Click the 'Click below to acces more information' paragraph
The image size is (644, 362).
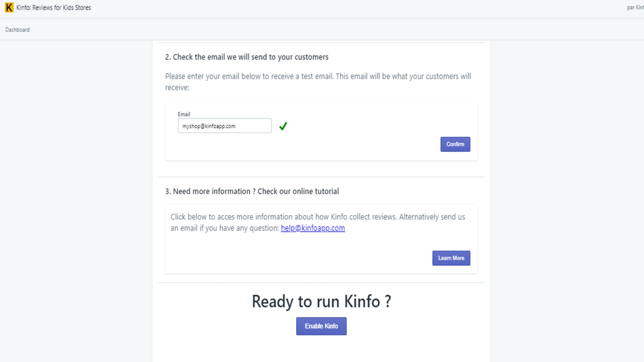[x=318, y=222]
